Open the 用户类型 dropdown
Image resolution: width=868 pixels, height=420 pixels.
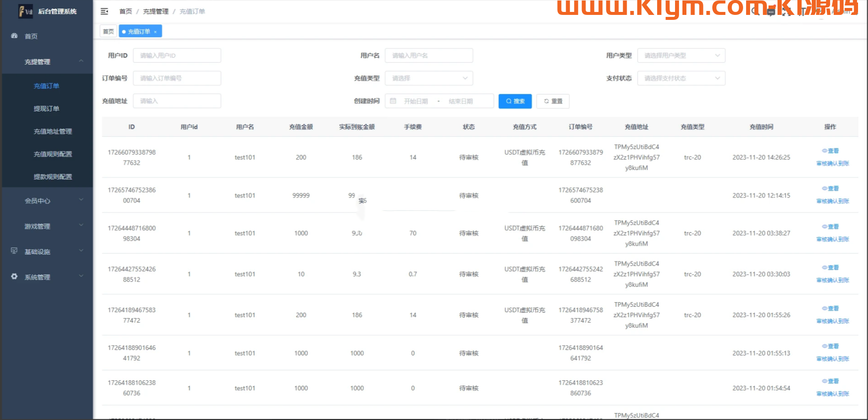680,56
